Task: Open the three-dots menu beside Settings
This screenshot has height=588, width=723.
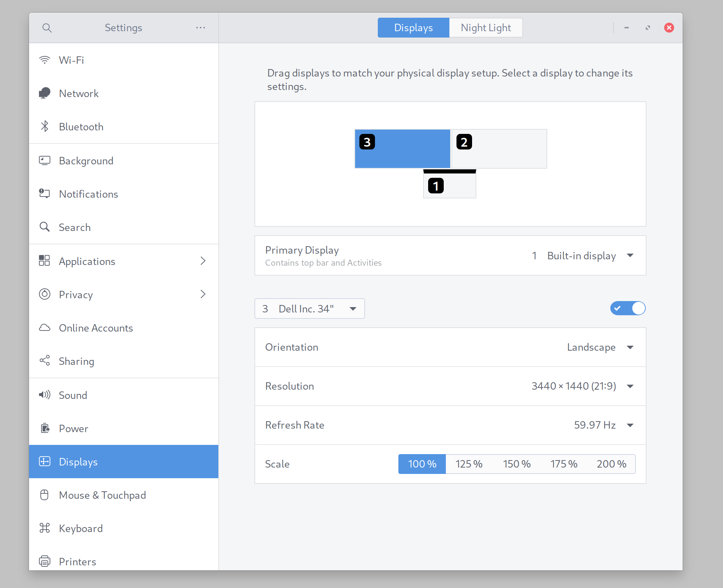Action: click(200, 28)
